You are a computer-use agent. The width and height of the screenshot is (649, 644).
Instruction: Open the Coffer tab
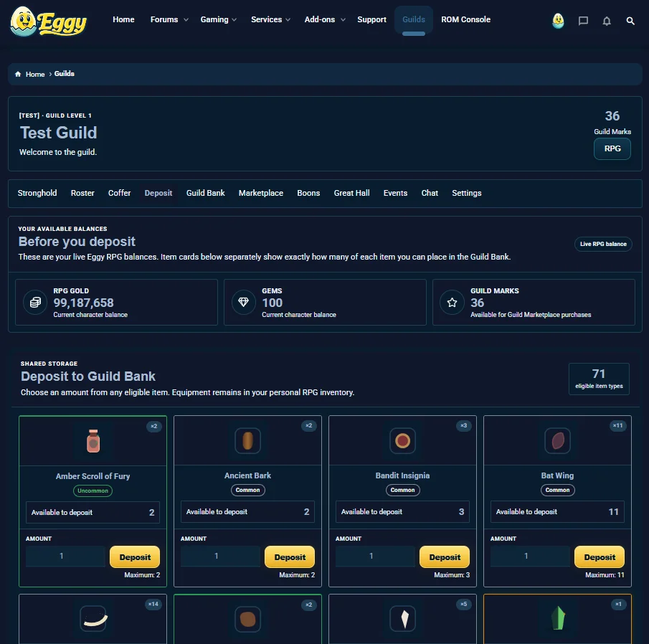pyautogui.click(x=119, y=193)
